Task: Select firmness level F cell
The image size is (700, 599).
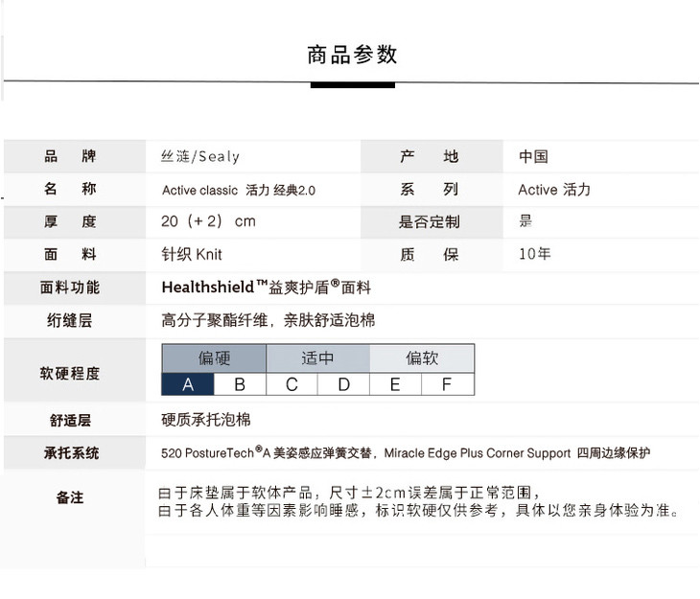Action: tap(447, 384)
